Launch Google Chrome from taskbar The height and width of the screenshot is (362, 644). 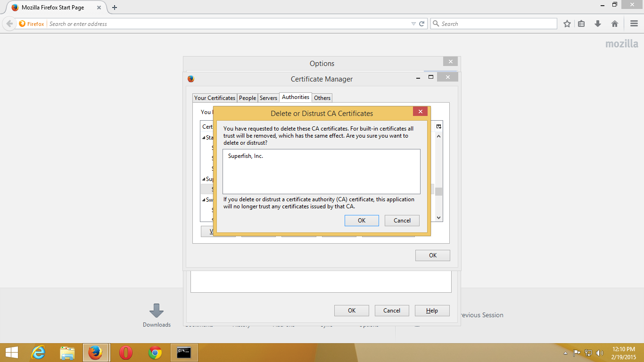click(155, 353)
